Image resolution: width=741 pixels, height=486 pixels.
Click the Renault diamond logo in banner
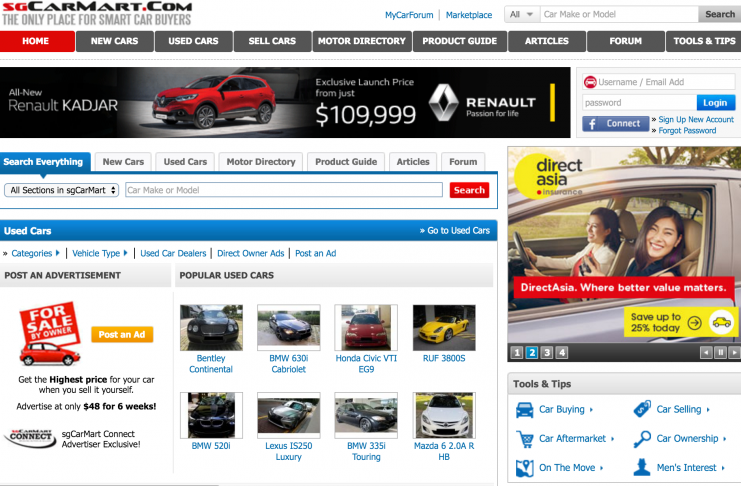coord(443,103)
